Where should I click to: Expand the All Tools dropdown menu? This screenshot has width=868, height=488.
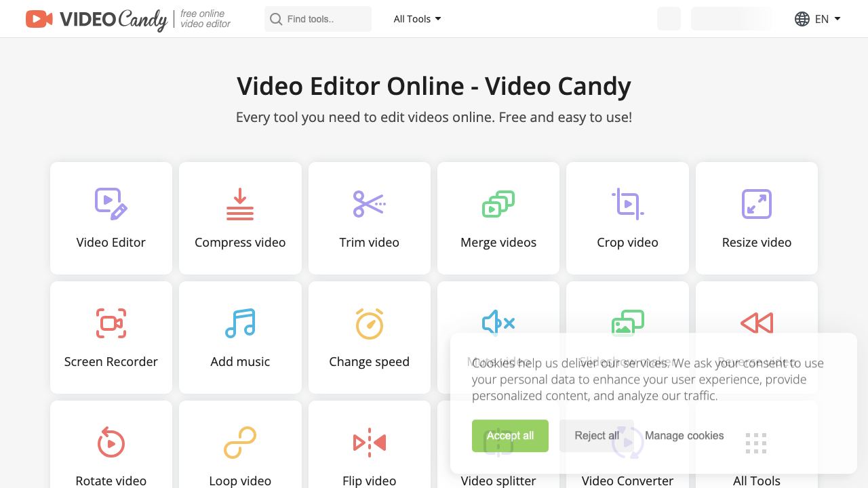[418, 19]
